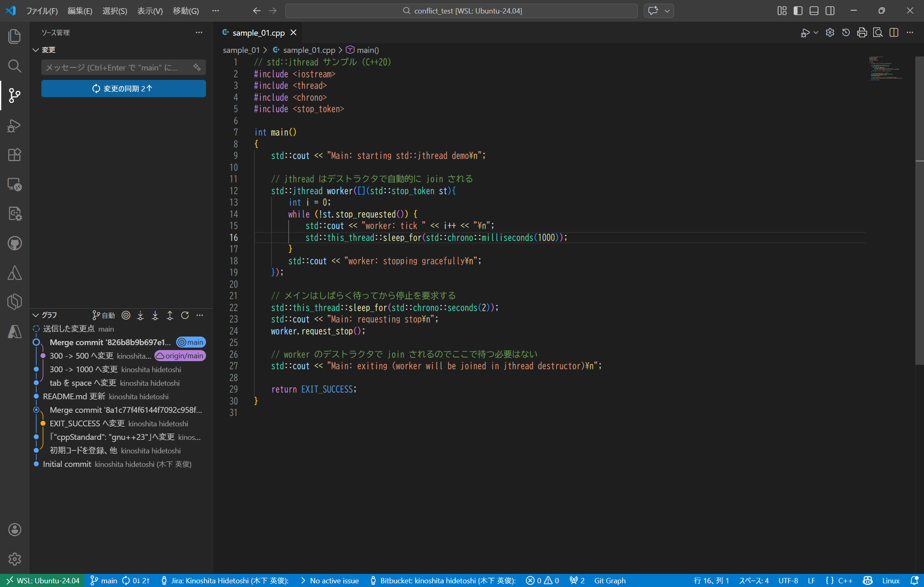Open the run button dropdown arrow

click(816, 33)
